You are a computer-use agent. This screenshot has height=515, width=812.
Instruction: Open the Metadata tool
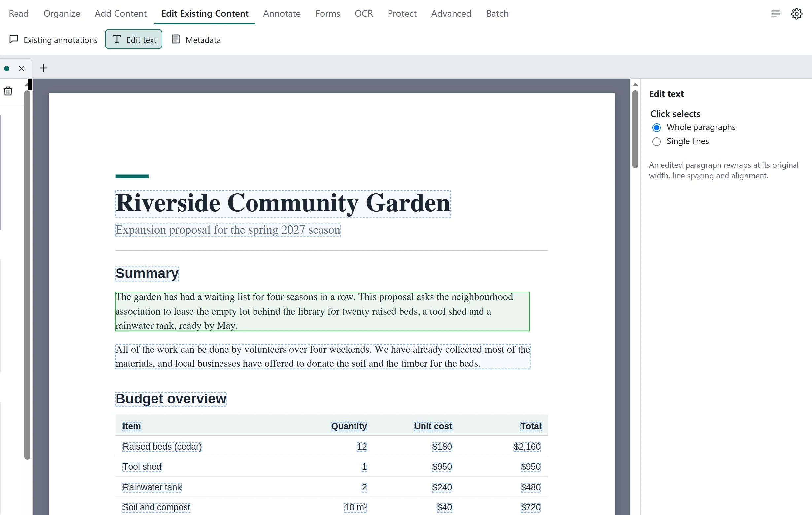pyautogui.click(x=196, y=40)
